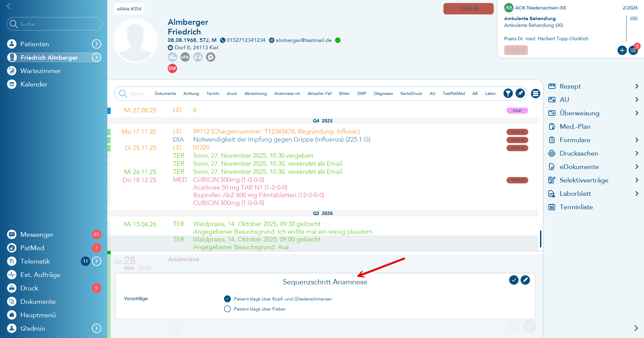Open the Messenger icon

(12, 234)
